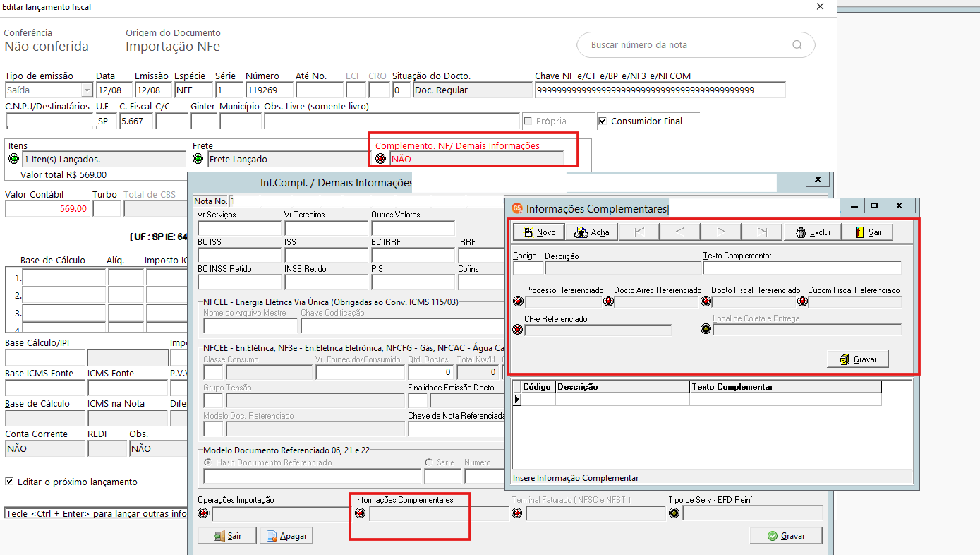Click the green indicator next to Frete Lançado

click(198, 159)
